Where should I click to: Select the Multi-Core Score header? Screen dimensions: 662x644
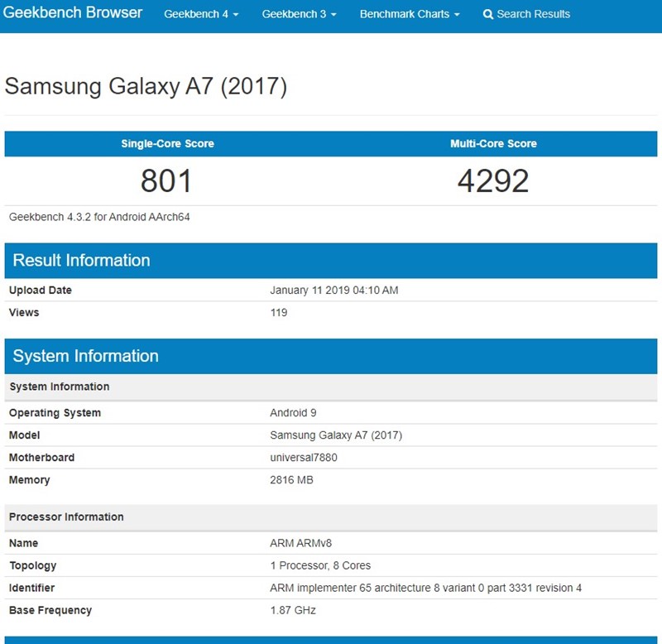(x=496, y=143)
